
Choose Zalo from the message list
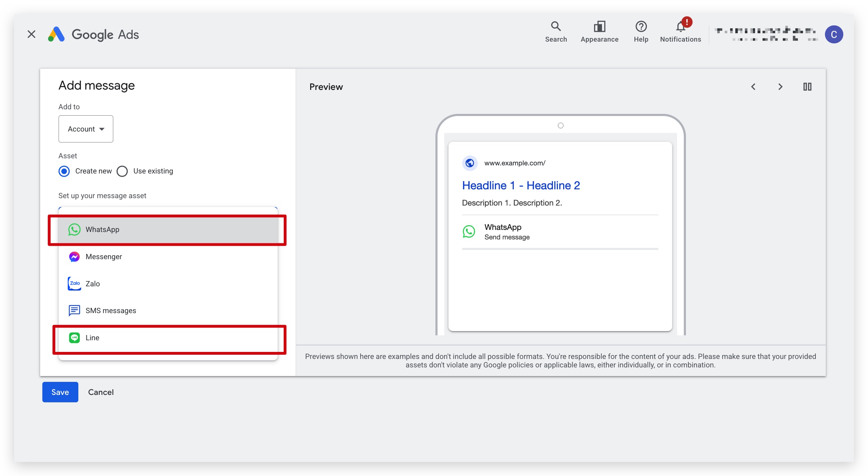(168, 284)
